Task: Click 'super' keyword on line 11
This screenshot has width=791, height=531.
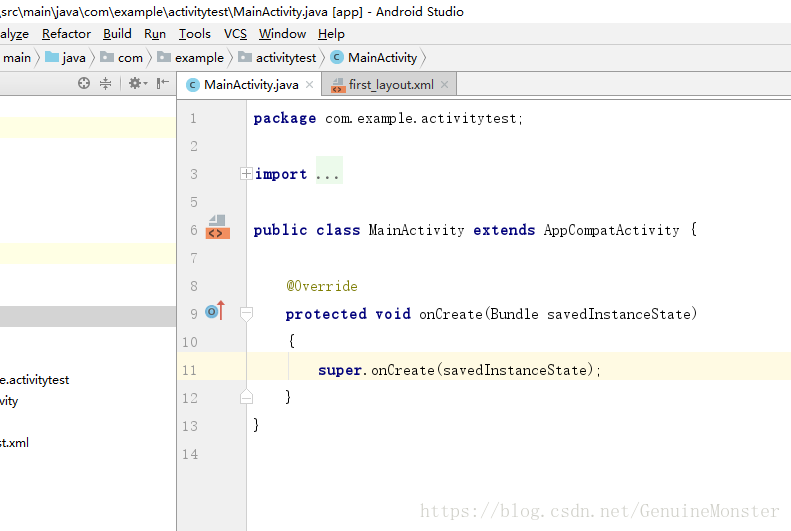Action: click(340, 371)
